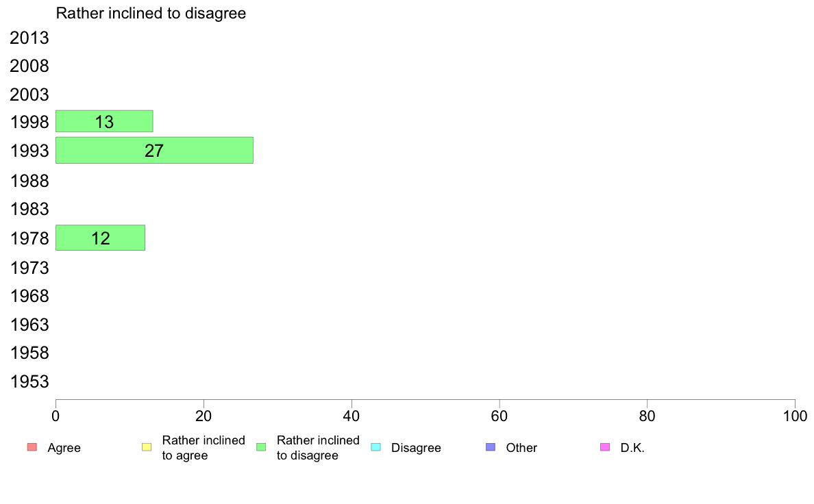Click the cyan Disagree legend swatch

click(376, 447)
